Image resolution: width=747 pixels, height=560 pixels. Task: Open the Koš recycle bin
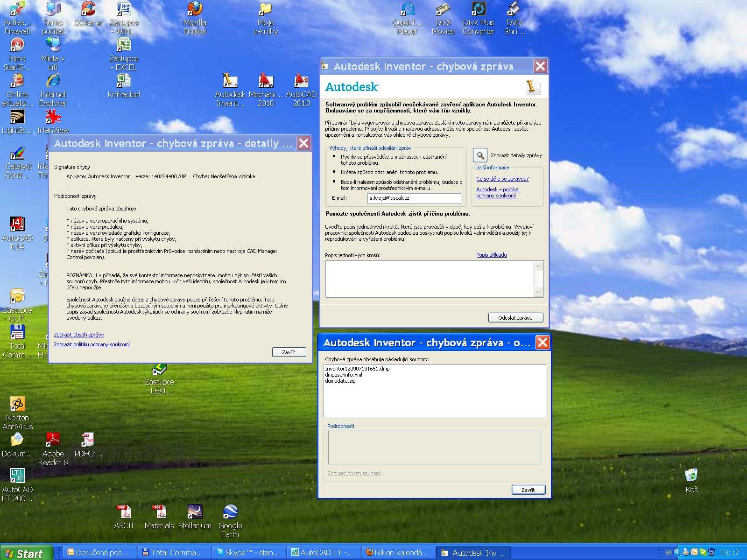tap(691, 481)
